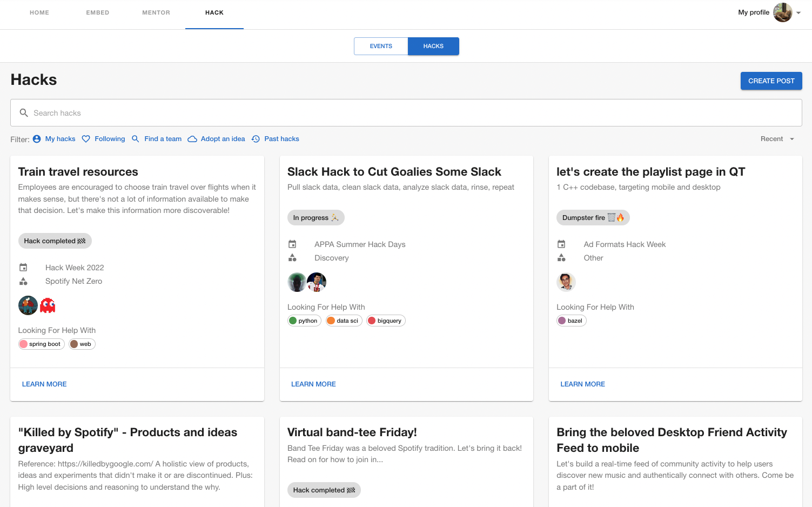Click the Hack Week 2022 event text
The height and width of the screenshot is (507, 812).
click(x=75, y=268)
